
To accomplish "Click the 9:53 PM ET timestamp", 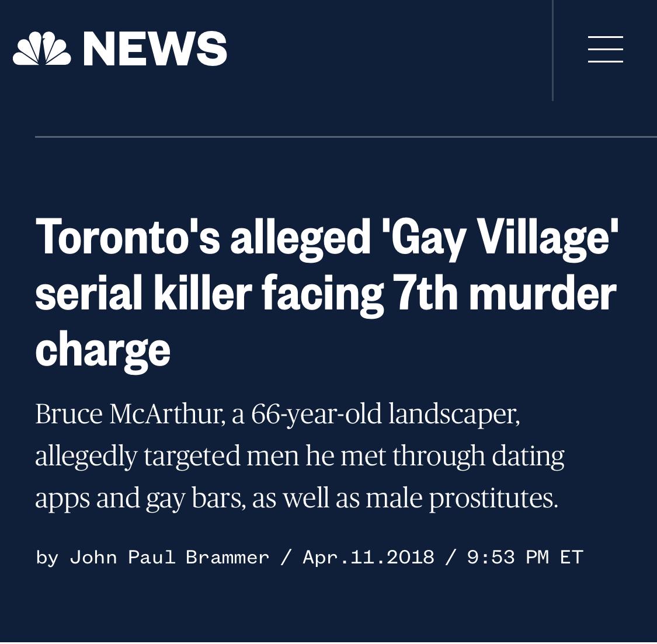I will [x=525, y=557].
